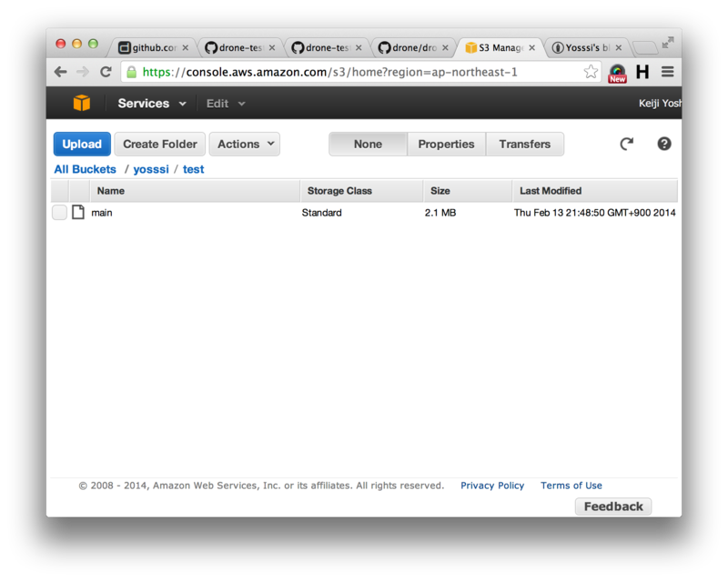Open the Keiji Yoshida account menu
The width and height of the screenshot is (728, 581).
tap(660, 103)
